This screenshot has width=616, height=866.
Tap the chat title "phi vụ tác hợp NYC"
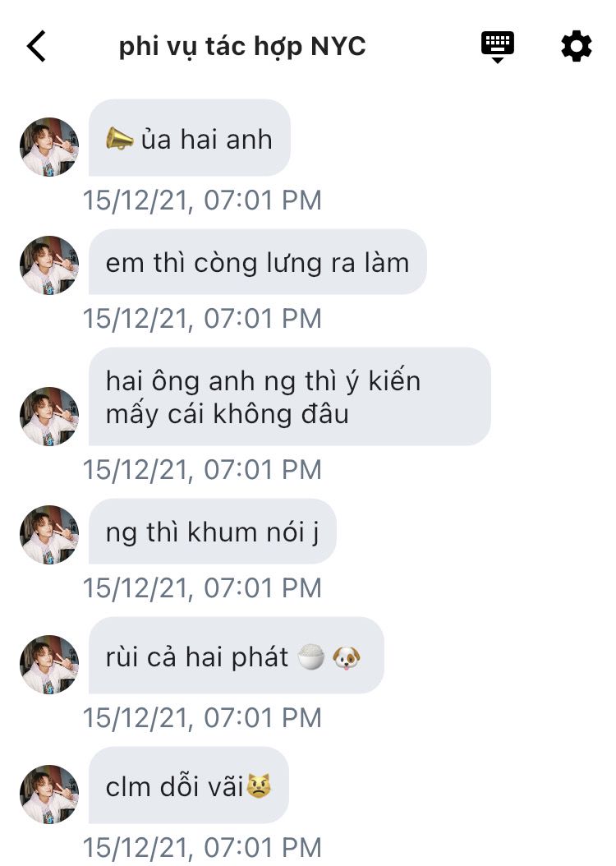[x=242, y=46]
